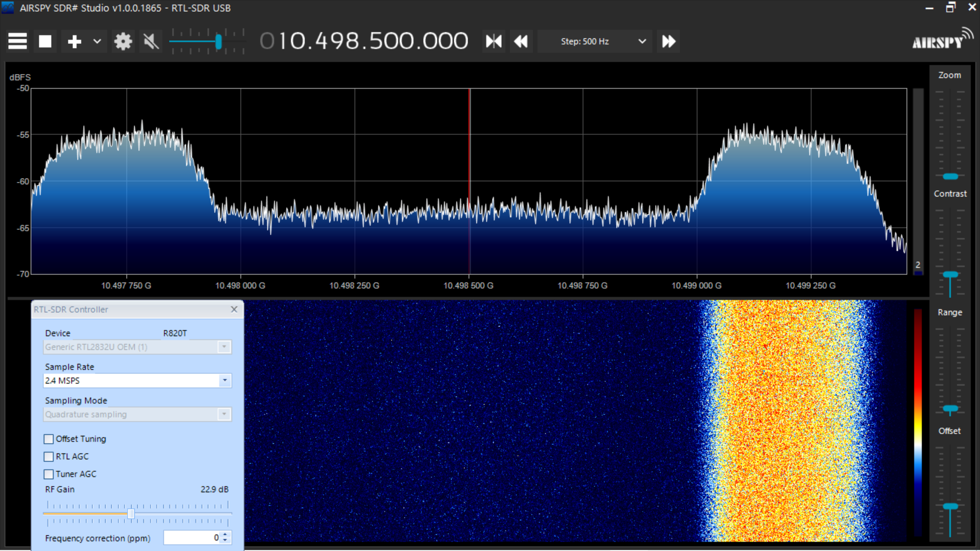Click the dBFS axis label

[x=20, y=77]
